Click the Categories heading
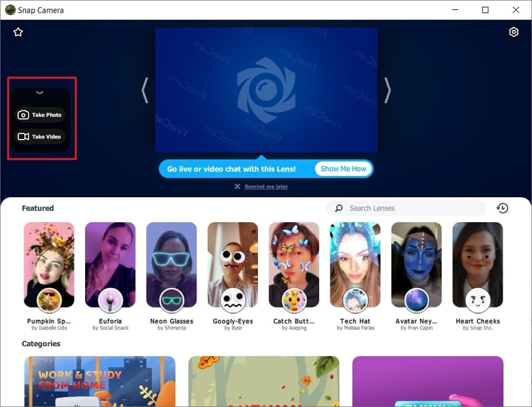This screenshot has height=407, width=532. click(x=41, y=344)
